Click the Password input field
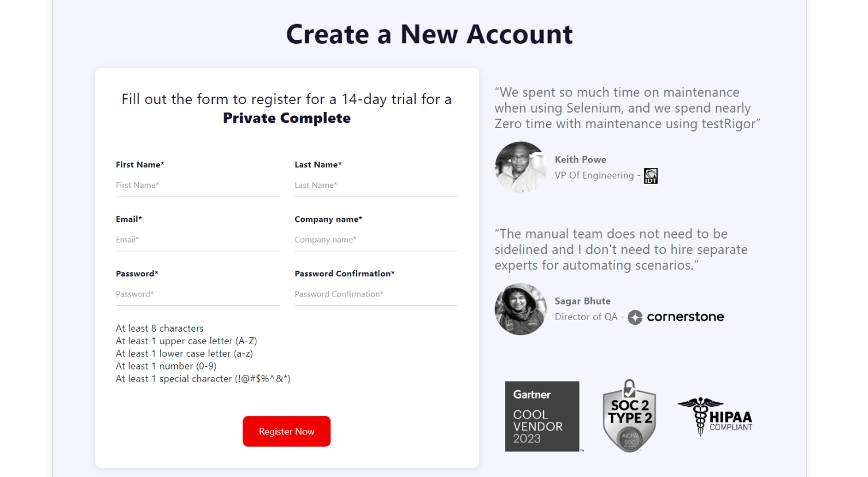The width and height of the screenshot is (868, 477). 197,294
